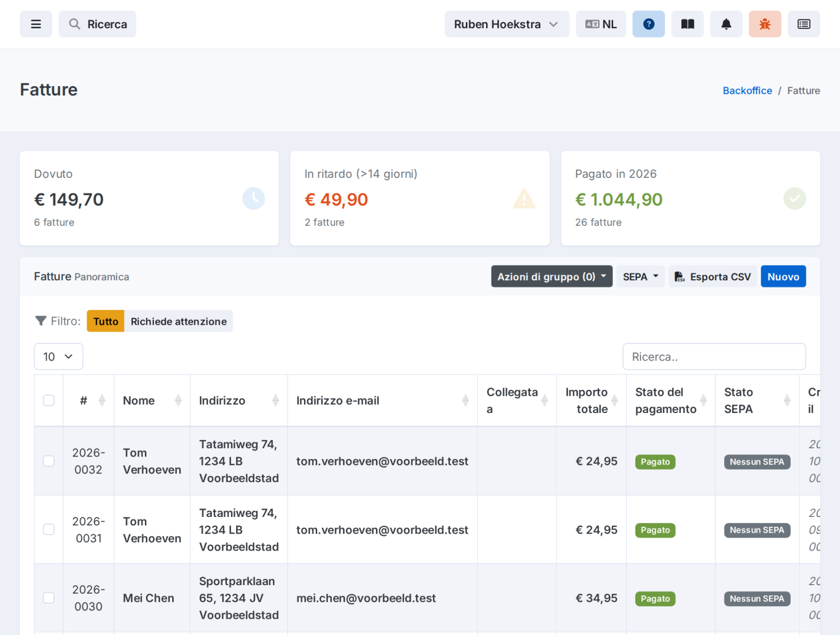Sort by Stato del pagamento arrows
This screenshot has height=635, width=840.
pos(703,400)
